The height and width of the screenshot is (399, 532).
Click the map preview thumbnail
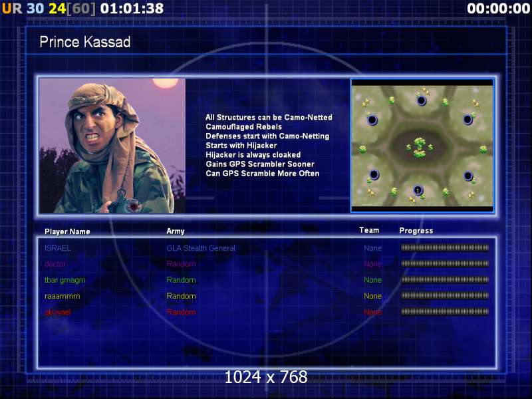coord(422,145)
